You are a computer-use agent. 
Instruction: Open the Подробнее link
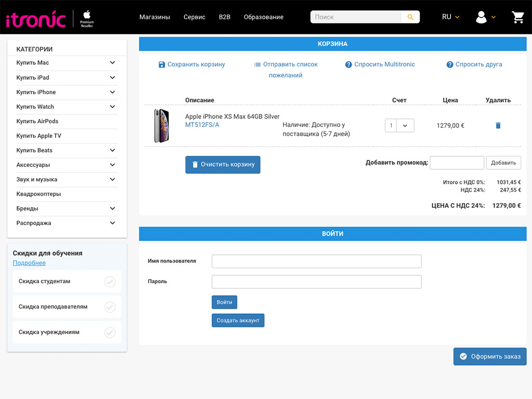pyautogui.click(x=29, y=263)
